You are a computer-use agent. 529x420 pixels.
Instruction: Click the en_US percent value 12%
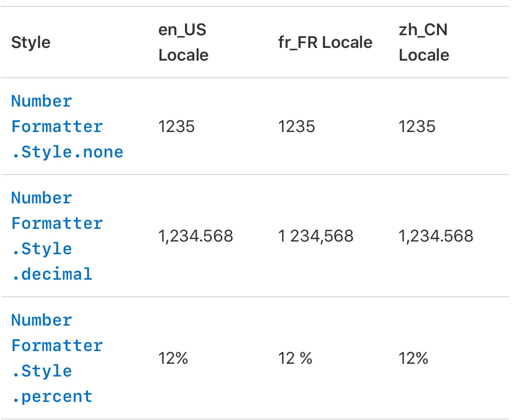(173, 358)
